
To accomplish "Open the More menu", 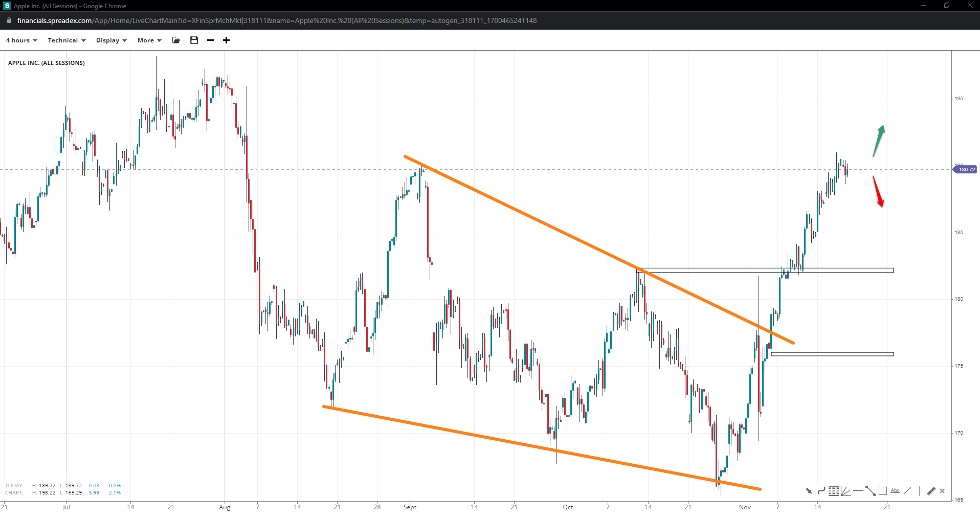I will coord(149,40).
